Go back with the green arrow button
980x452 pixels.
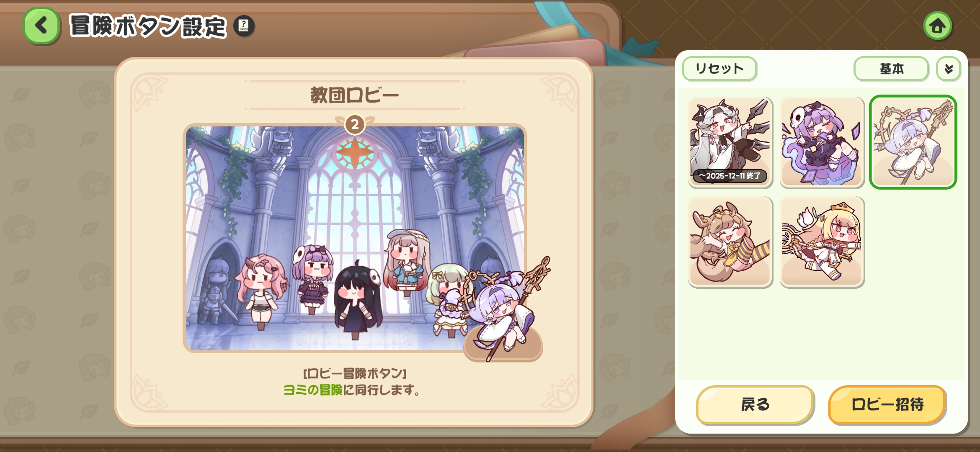[41, 26]
